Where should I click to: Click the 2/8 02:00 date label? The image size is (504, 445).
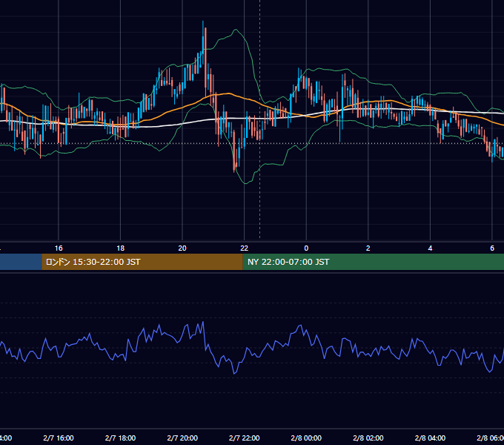[368, 438]
